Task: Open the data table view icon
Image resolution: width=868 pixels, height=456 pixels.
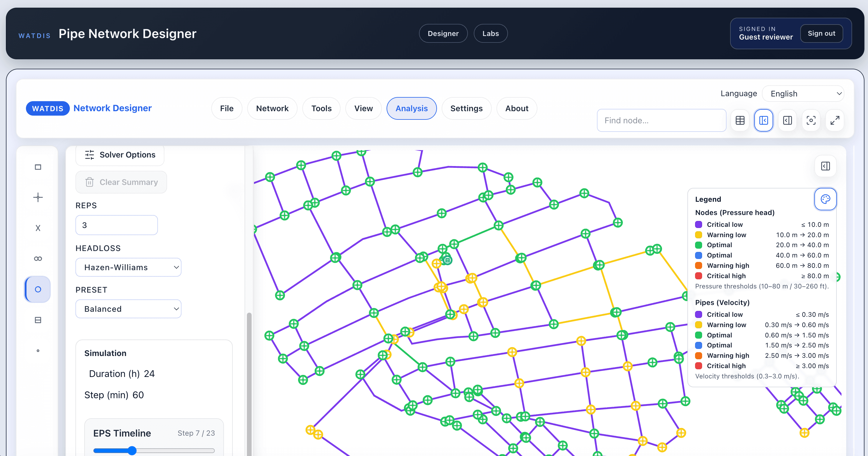Action: pos(740,120)
